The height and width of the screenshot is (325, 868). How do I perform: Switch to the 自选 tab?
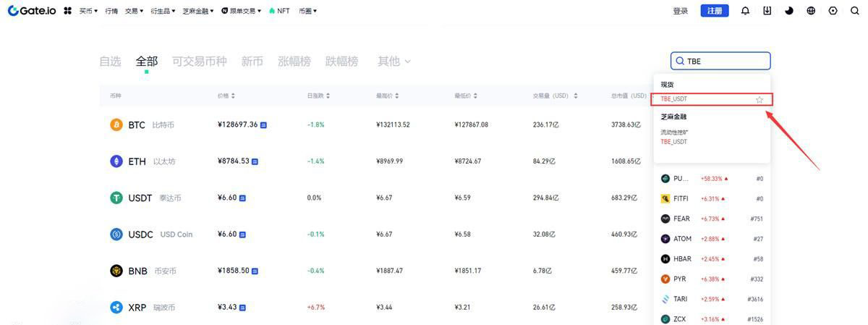pyautogui.click(x=110, y=62)
